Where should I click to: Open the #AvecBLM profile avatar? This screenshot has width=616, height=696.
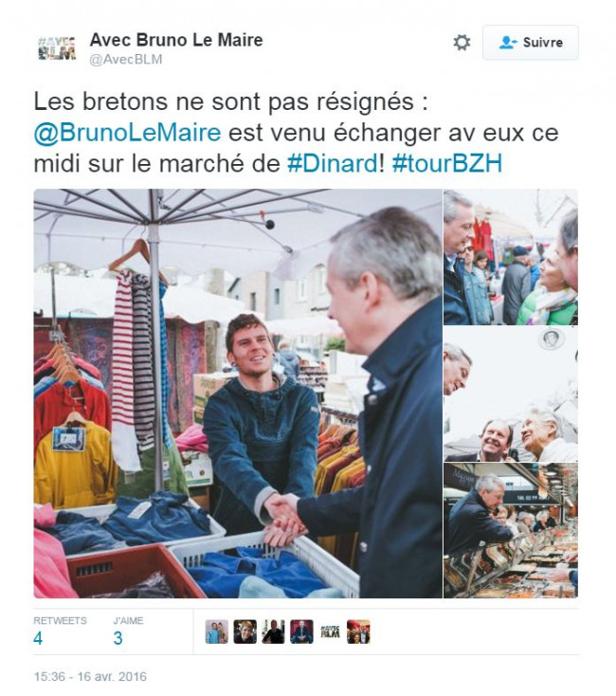(x=57, y=48)
